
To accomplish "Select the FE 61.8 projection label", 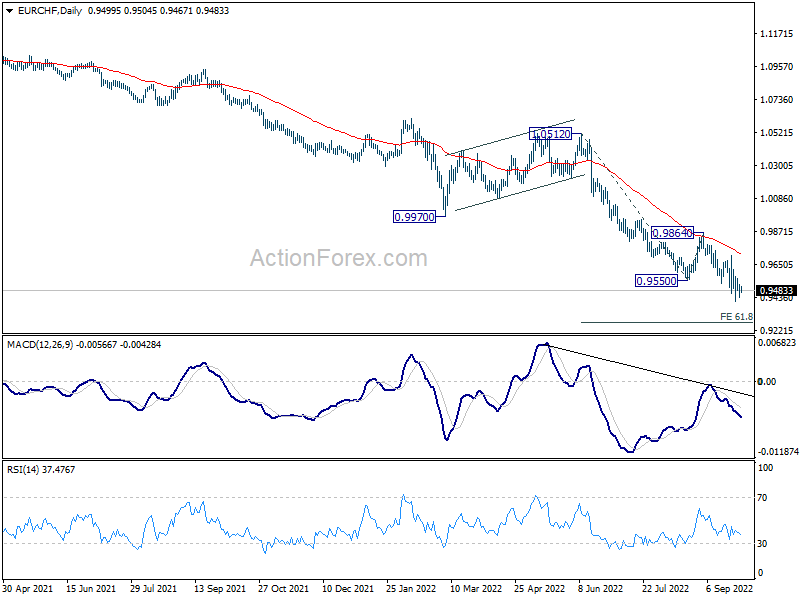I will [x=736, y=317].
